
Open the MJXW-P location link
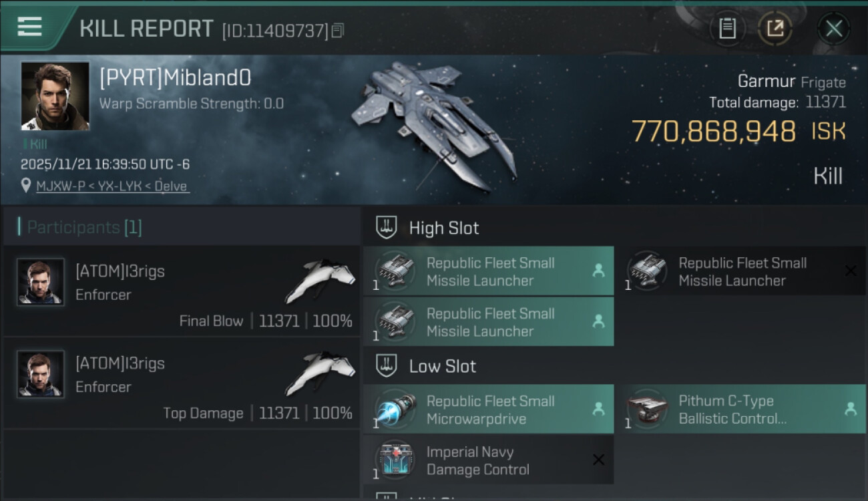(112, 186)
